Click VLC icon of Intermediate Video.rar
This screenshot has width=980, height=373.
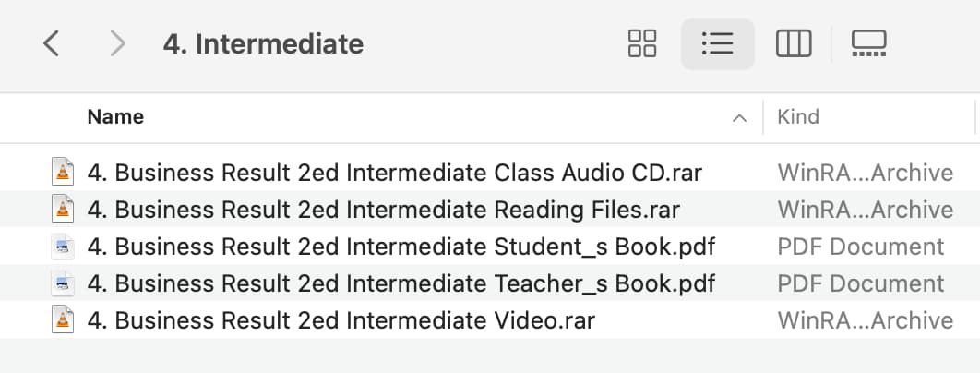coord(63,320)
